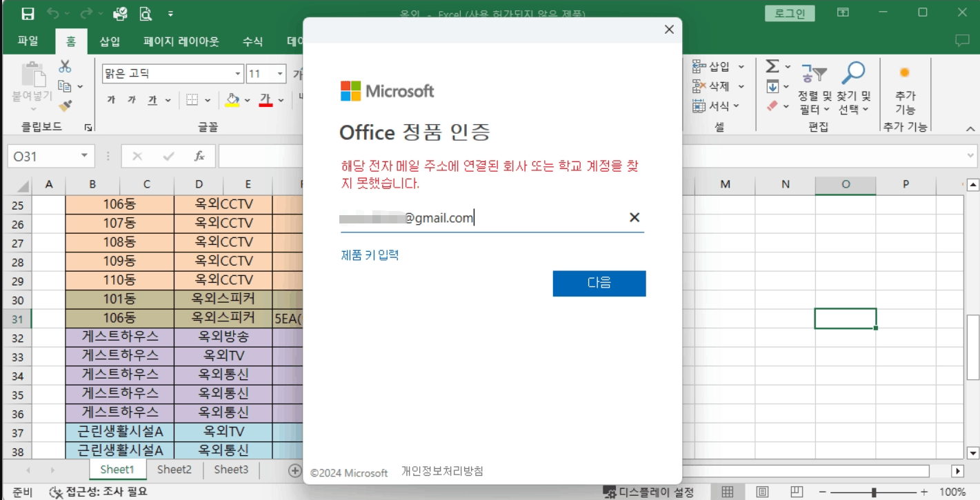Toggle underline 가 formatting
The image size is (980, 500).
click(x=152, y=100)
